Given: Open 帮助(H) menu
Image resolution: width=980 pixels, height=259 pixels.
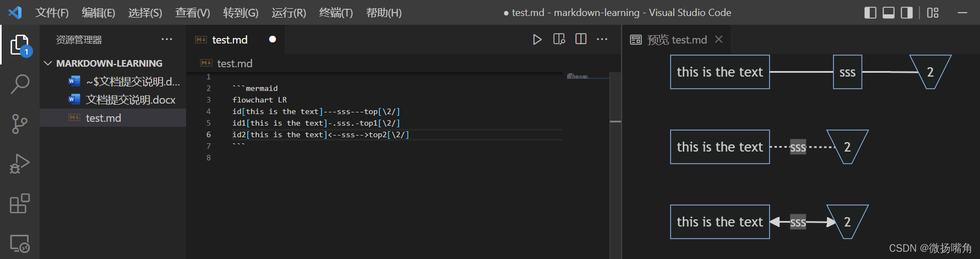Looking at the screenshot, I should pos(384,12).
